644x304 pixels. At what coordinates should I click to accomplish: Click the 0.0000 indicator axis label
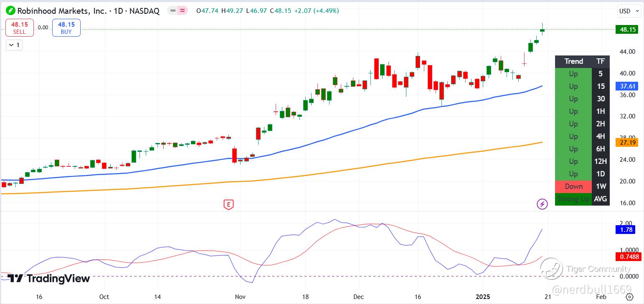point(630,276)
